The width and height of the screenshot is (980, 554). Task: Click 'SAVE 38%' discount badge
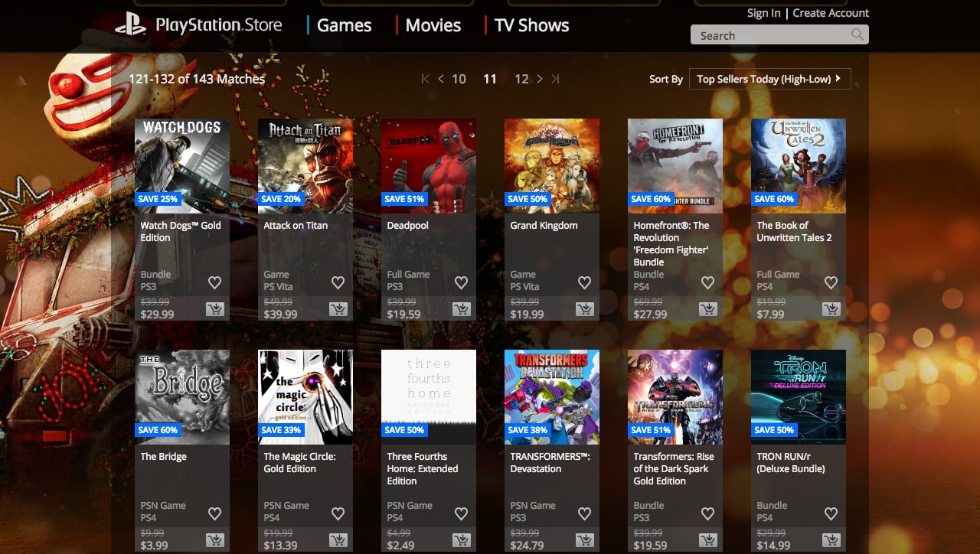[527, 430]
